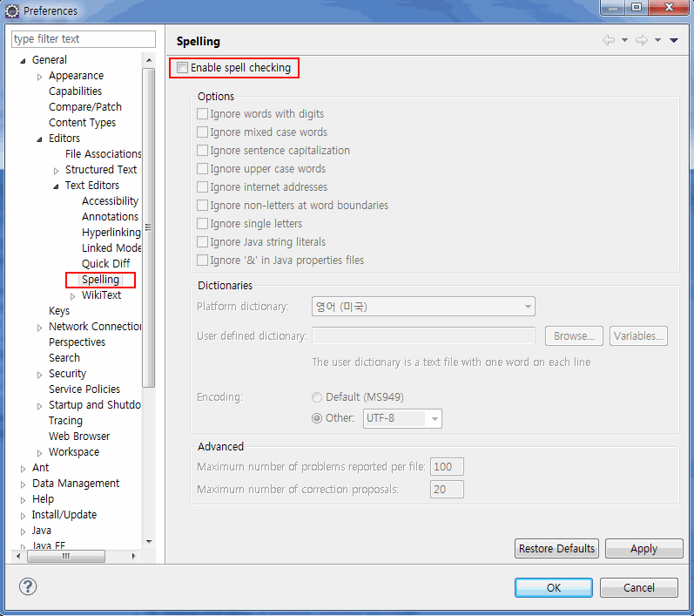This screenshot has height=616, width=694.
Task: Open File Associations preference page
Action: [x=103, y=153]
